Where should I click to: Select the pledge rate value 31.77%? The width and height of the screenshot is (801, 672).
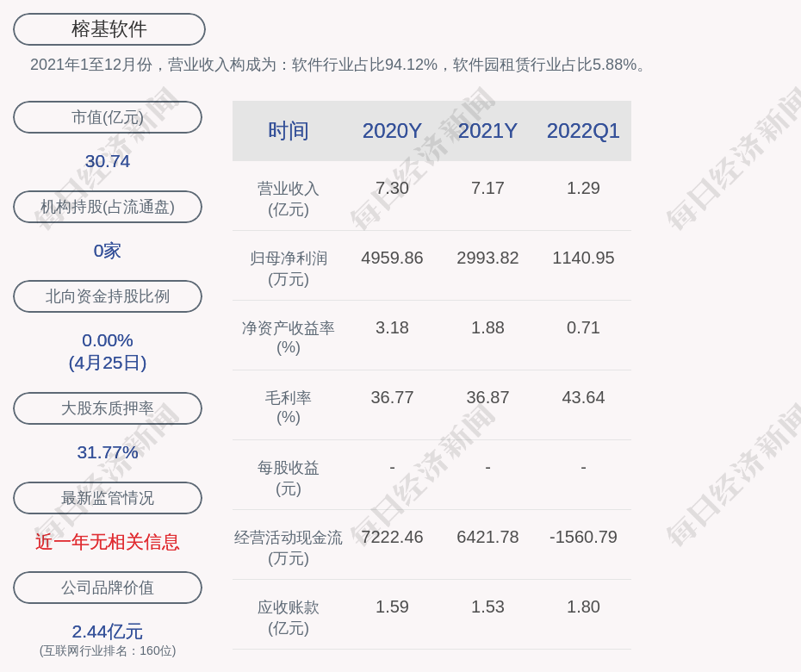click(108, 451)
